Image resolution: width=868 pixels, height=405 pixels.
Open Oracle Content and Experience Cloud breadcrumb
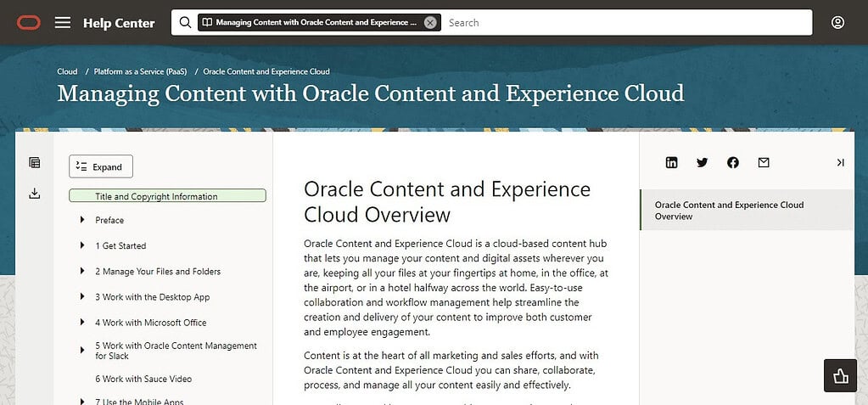(266, 71)
